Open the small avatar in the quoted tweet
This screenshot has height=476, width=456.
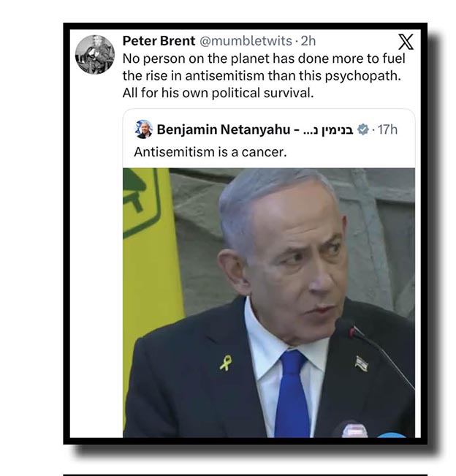[x=143, y=129]
